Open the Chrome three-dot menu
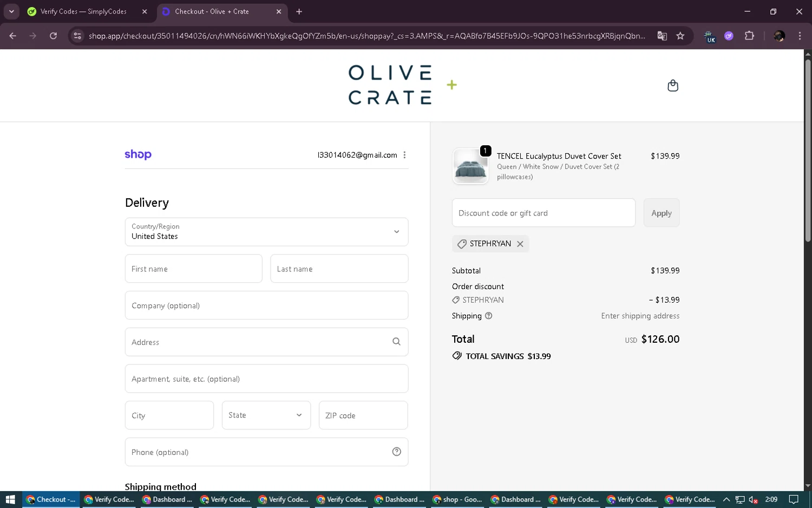 pyautogui.click(x=800, y=36)
